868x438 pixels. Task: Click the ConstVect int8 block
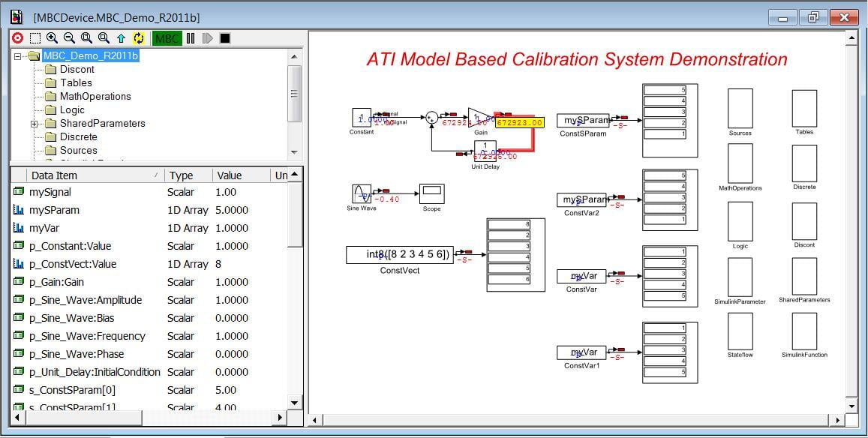click(x=400, y=255)
